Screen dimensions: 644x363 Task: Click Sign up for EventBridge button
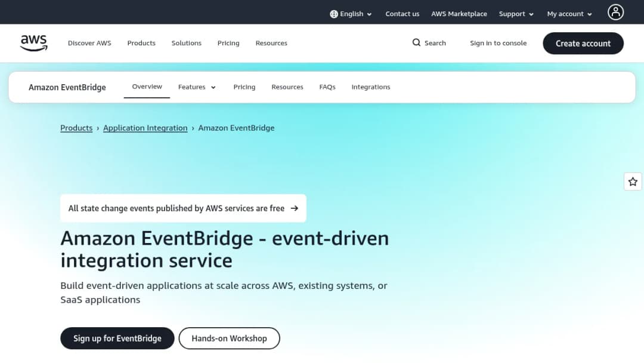click(x=117, y=339)
